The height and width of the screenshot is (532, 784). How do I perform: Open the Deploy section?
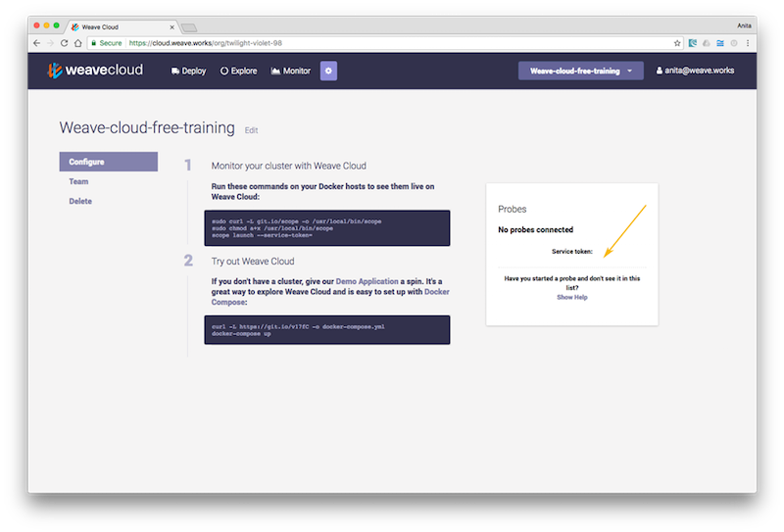click(x=188, y=71)
